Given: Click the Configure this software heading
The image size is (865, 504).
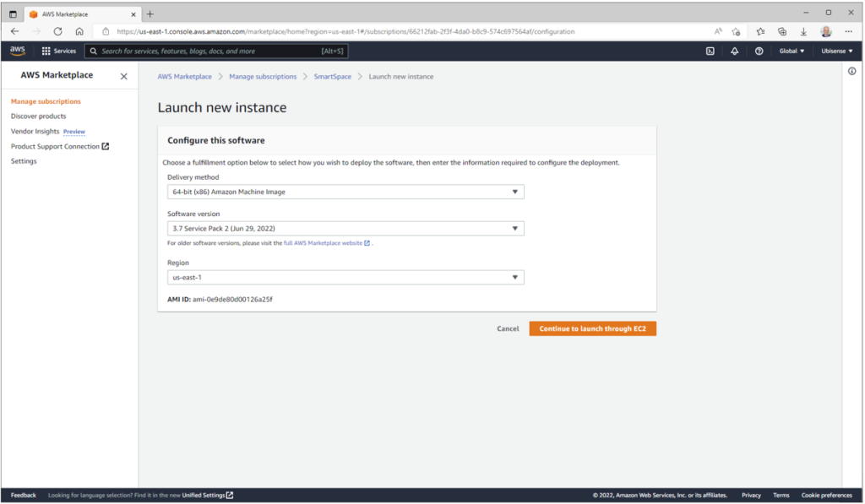Looking at the screenshot, I should click(x=215, y=141).
